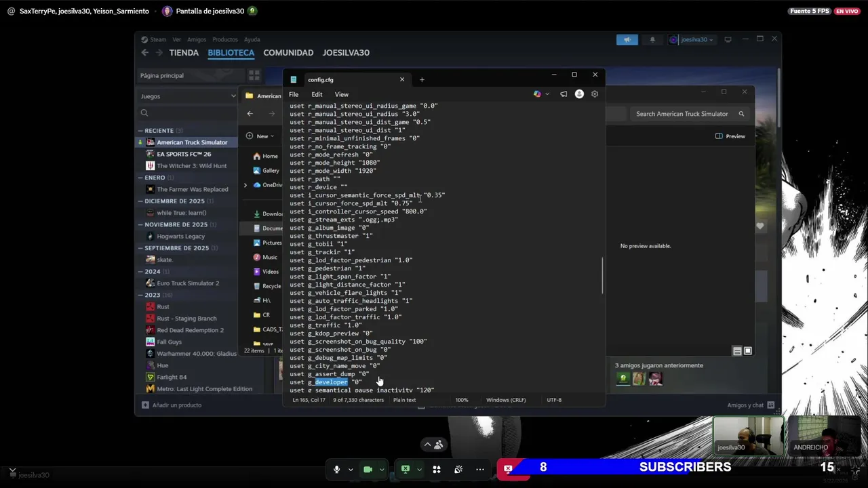The width and height of the screenshot is (868, 488).
Task: Collapse the 2023 games section
Action: point(140,295)
